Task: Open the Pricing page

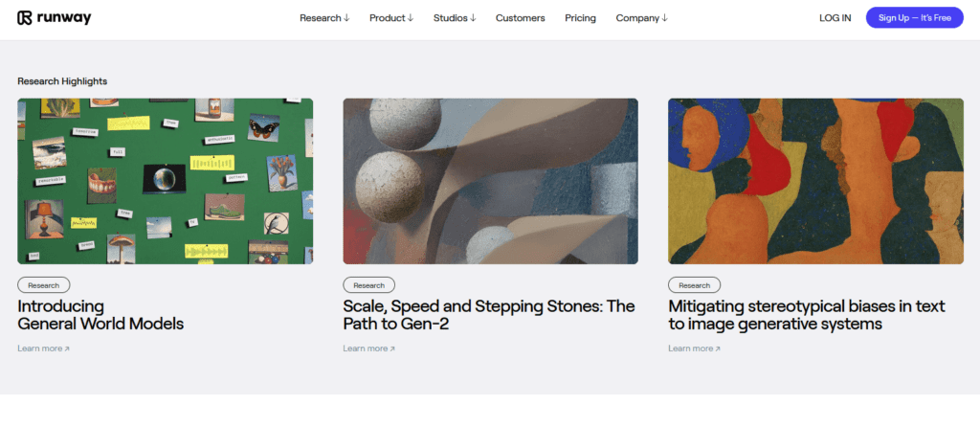Action: [580, 18]
